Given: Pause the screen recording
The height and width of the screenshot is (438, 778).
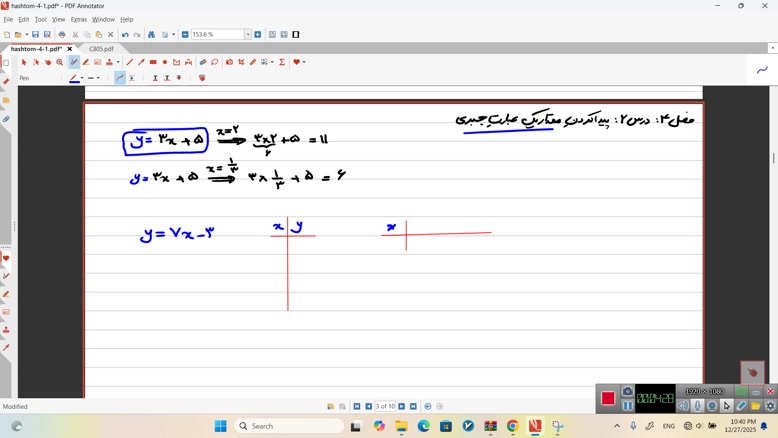Looking at the screenshot, I should point(628,405).
